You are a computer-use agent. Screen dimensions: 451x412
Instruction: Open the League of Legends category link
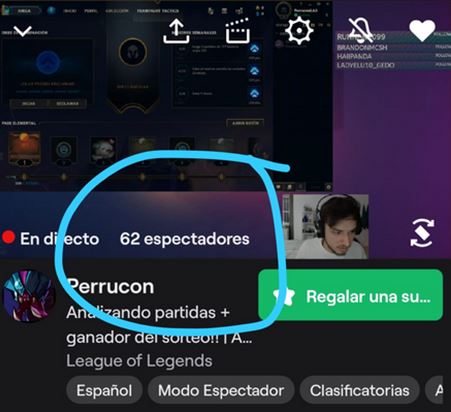[139, 361]
